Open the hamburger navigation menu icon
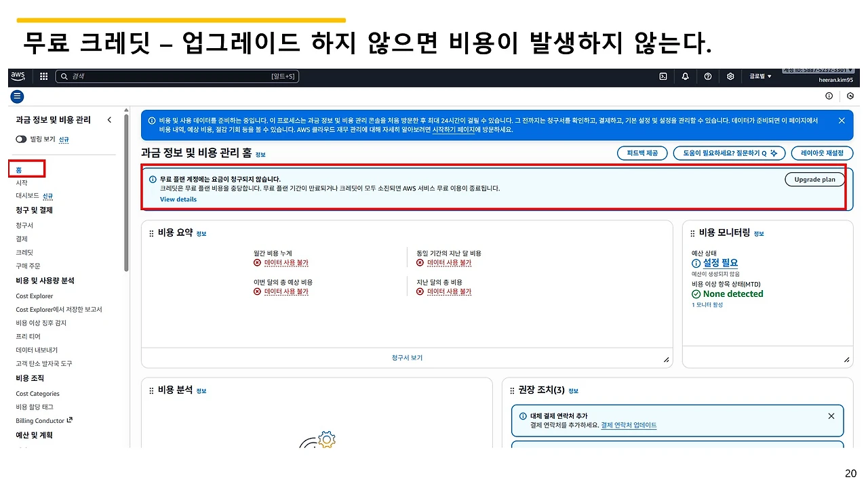This screenshot has height=488, width=868. coord(17,96)
